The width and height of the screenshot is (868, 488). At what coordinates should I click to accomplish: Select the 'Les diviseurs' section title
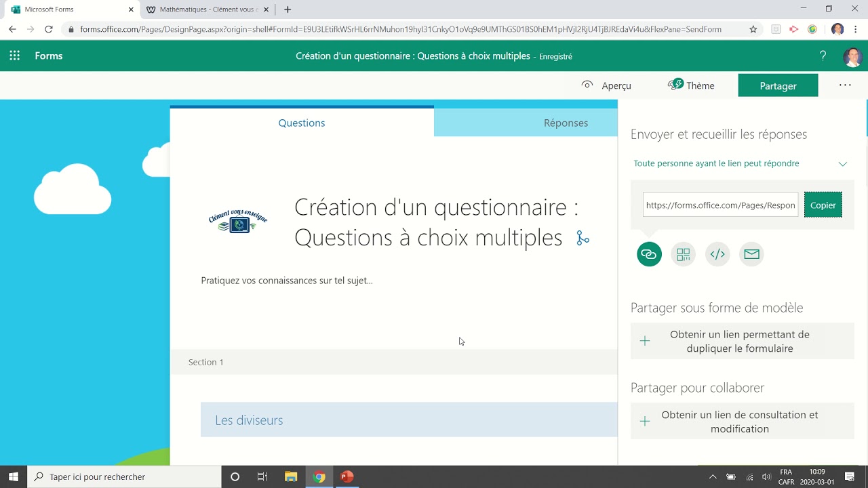[249, 420]
